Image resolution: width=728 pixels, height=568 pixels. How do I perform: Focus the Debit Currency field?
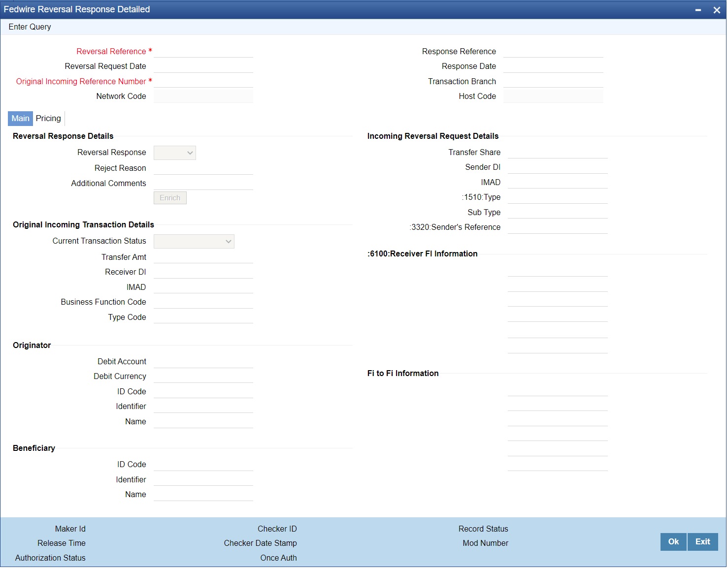[x=203, y=377]
